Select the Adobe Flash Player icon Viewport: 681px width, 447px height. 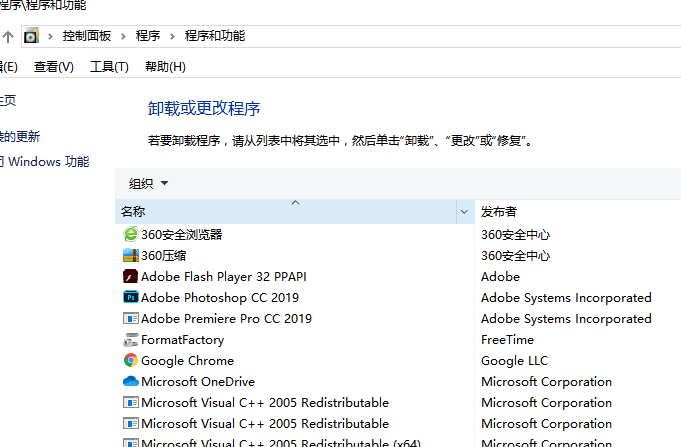click(130, 276)
